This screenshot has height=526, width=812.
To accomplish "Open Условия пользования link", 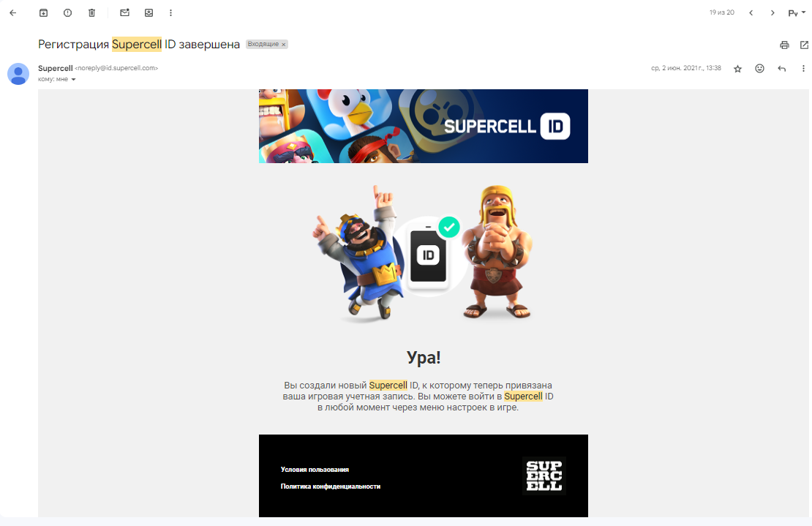I will 315,470.
